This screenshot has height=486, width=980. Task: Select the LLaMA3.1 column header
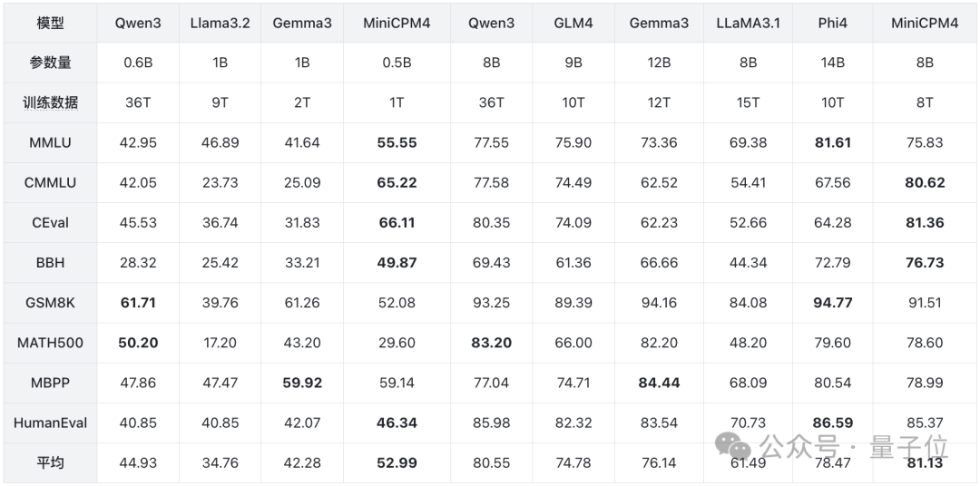click(x=748, y=23)
